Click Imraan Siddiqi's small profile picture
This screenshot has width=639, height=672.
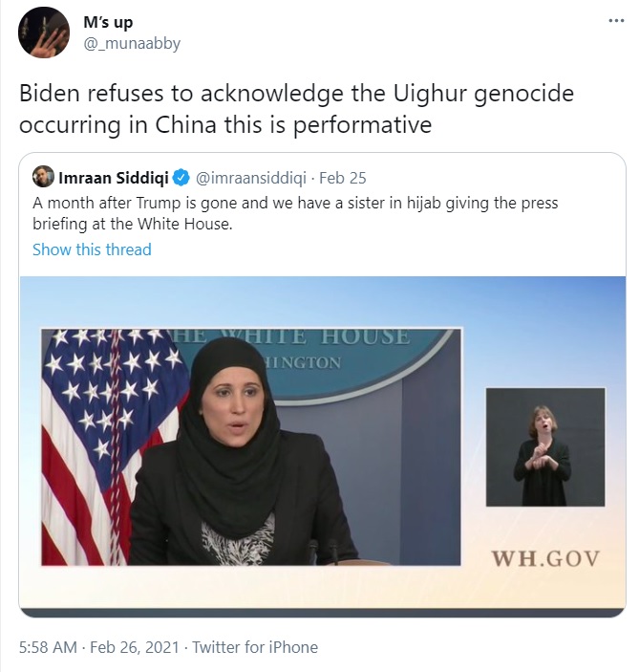tap(43, 176)
